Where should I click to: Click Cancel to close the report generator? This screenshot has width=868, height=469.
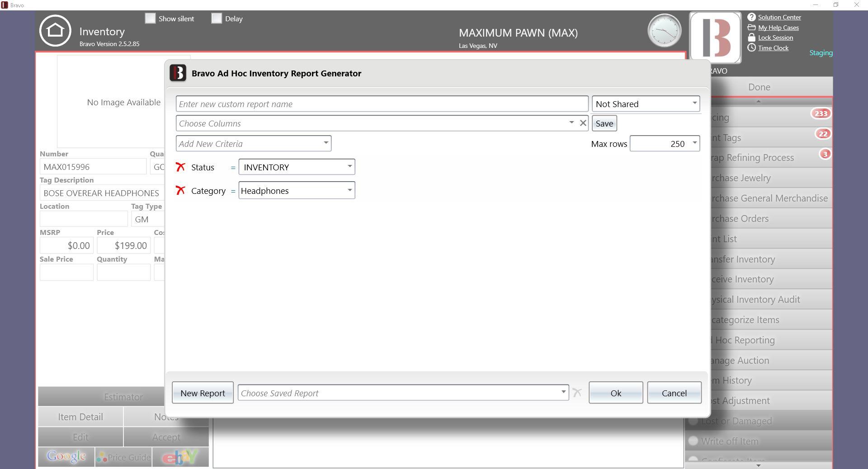[674, 393]
